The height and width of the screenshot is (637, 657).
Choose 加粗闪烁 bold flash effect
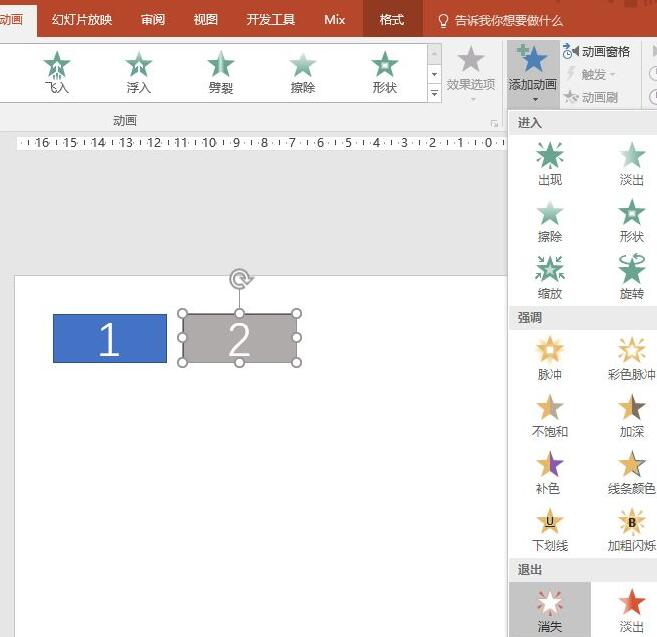coord(631,530)
